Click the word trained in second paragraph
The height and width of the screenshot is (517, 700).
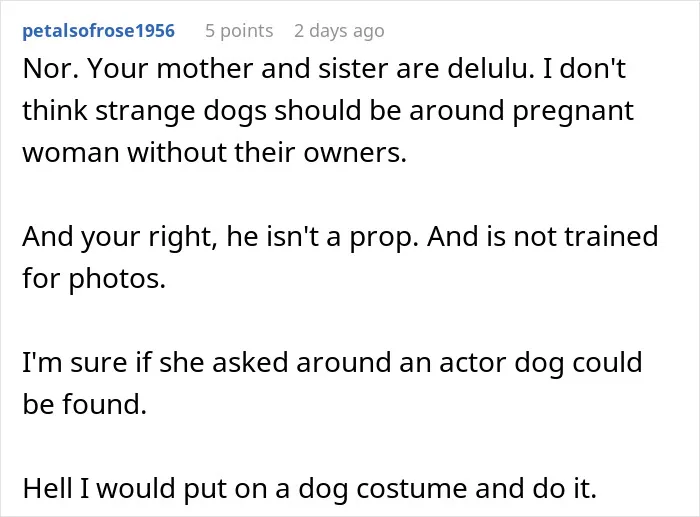(x=612, y=237)
